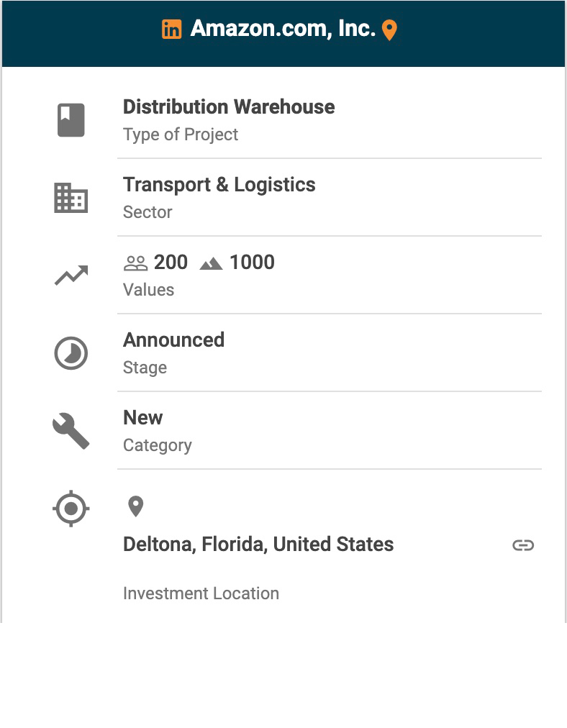Click the 1000 investment value

tap(252, 263)
